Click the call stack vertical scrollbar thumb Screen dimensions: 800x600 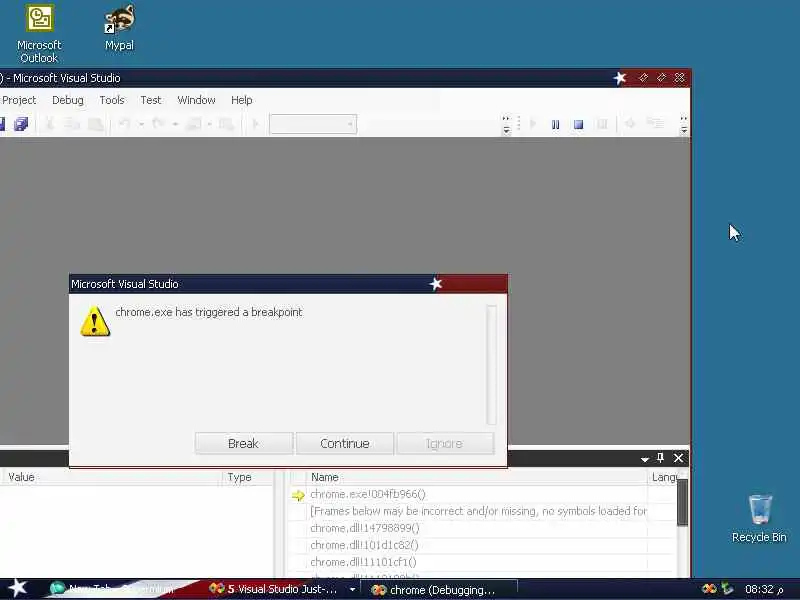682,502
